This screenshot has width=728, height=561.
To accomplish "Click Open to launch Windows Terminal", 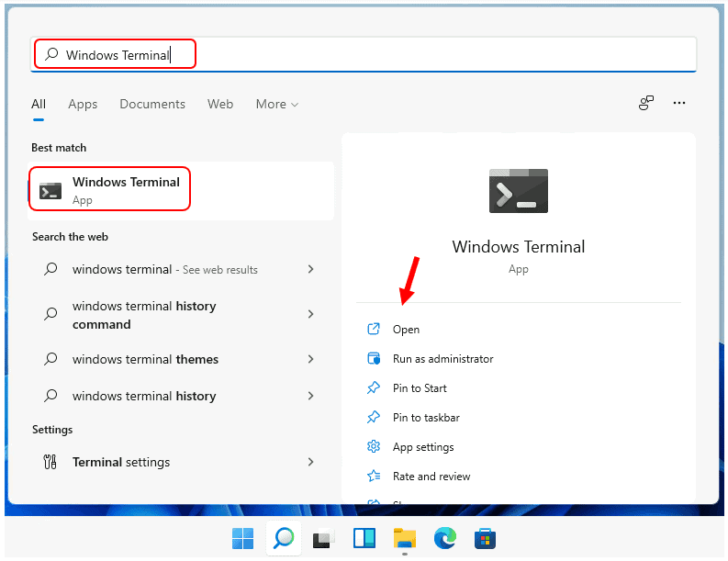I will click(406, 330).
